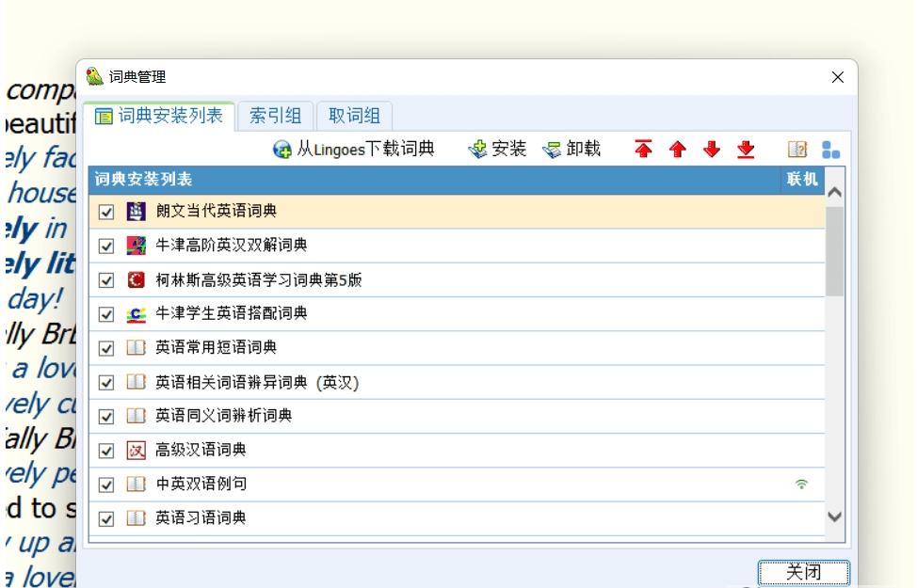Click book icon of 英语习语词典
The width and height of the screenshot is (917, 588).
pyautogui.click(x=137, y=517)
